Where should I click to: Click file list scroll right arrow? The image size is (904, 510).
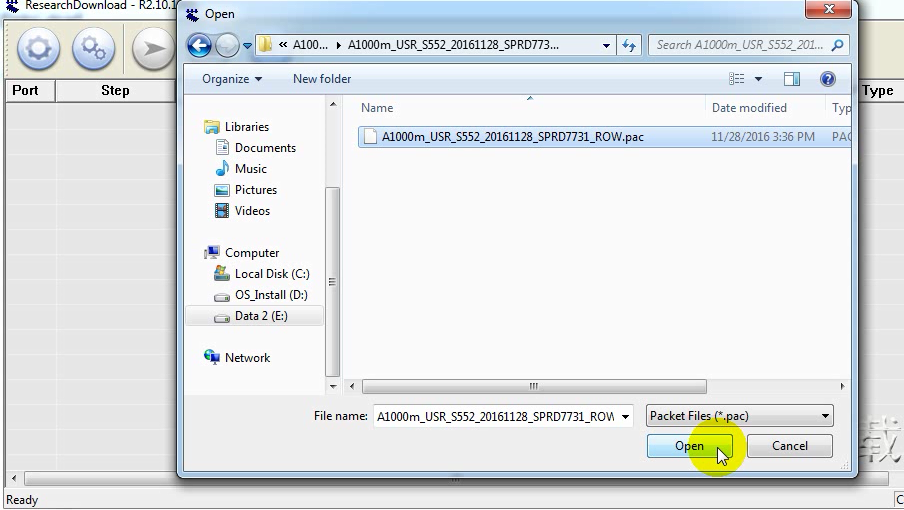pos(842,386)
